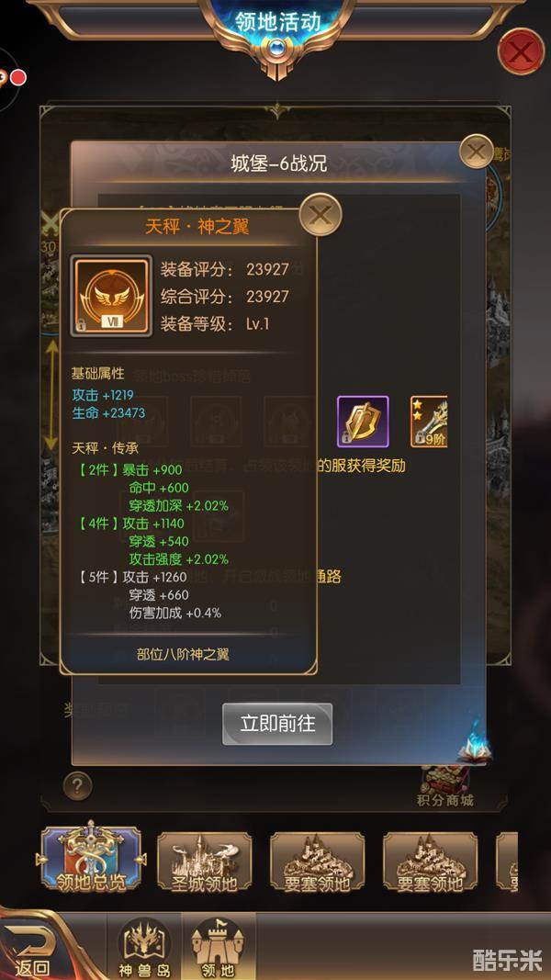
Task: Open the first 要塞领地 tab
Action: [318, 862]
